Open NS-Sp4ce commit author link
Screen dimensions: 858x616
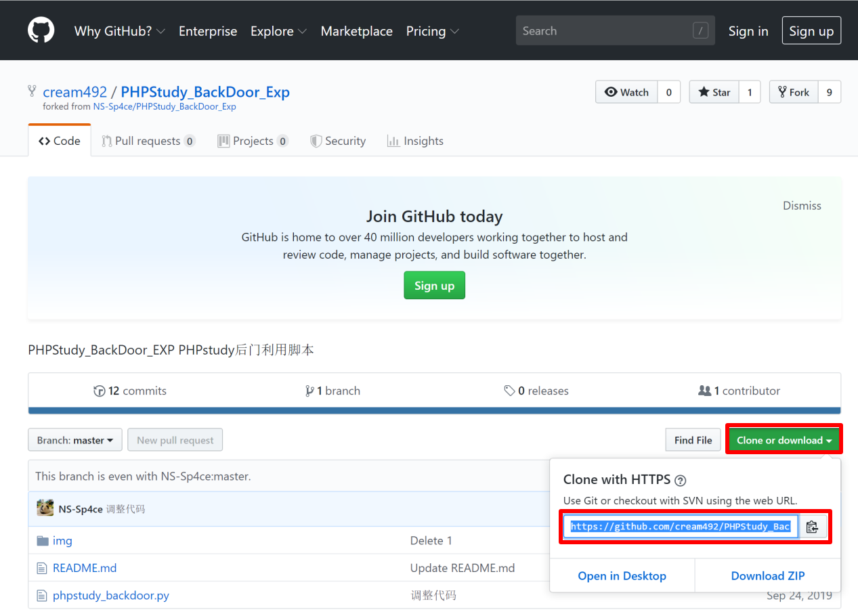click(81, 509)
